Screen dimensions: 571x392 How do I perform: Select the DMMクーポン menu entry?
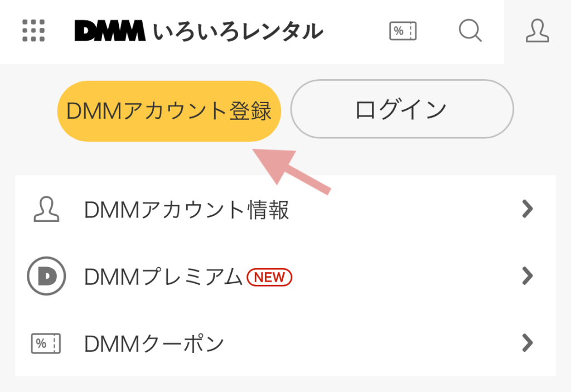285,343
